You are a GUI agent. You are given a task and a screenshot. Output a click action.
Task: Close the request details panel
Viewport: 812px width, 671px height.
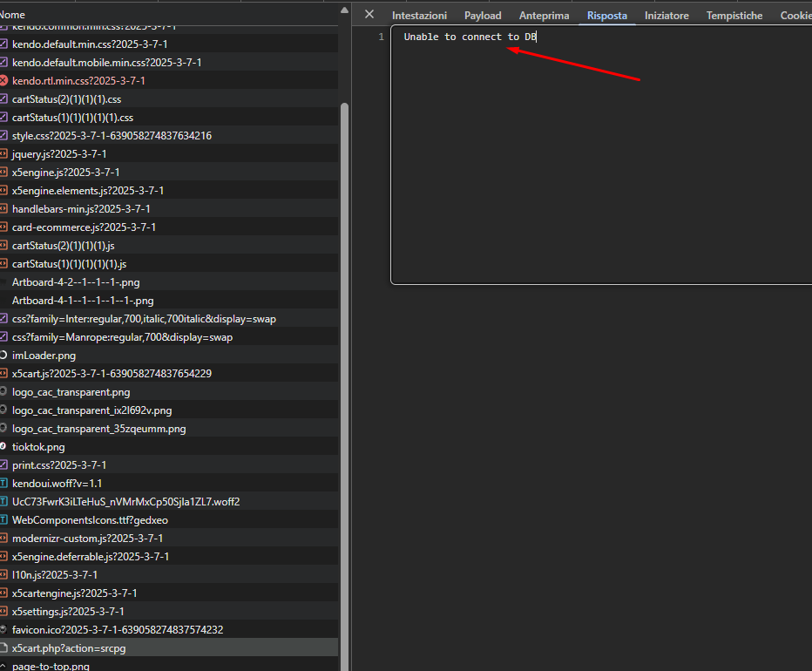pyautogui.click(x=369, y=15)
